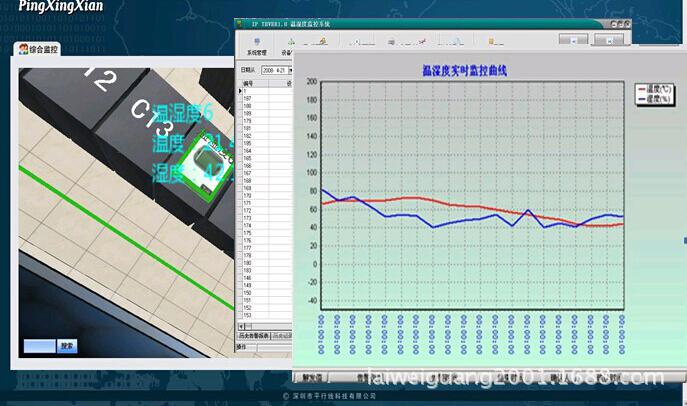
Task: Click the 2008-4-21 date field
Action: [275, 70]
